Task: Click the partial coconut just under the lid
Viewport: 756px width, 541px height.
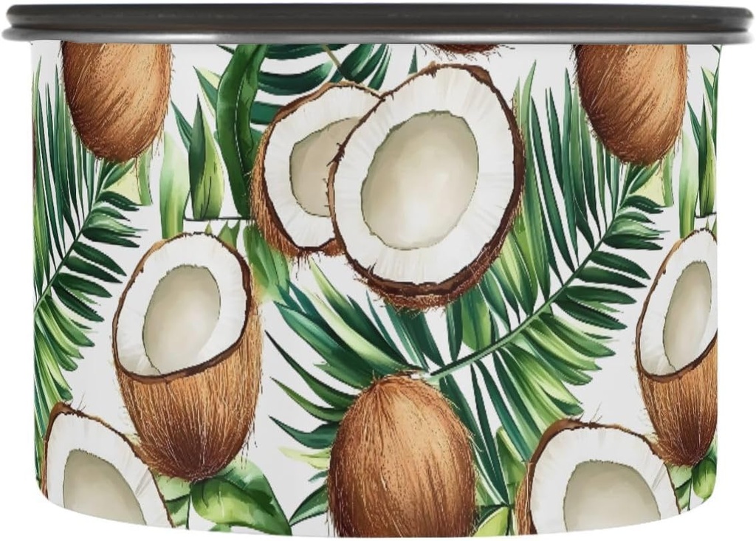Action: pos(465,49)
